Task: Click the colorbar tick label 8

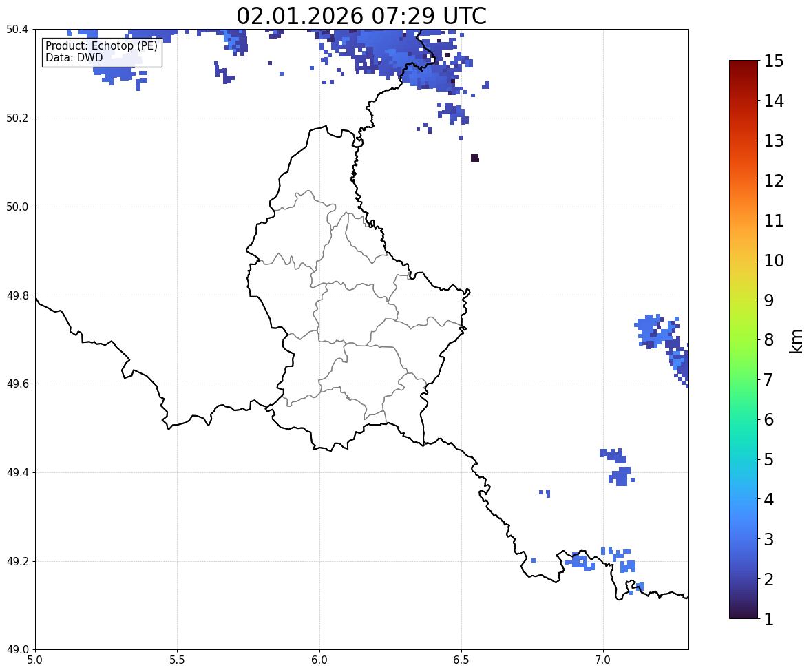Action: click(769, 339)
